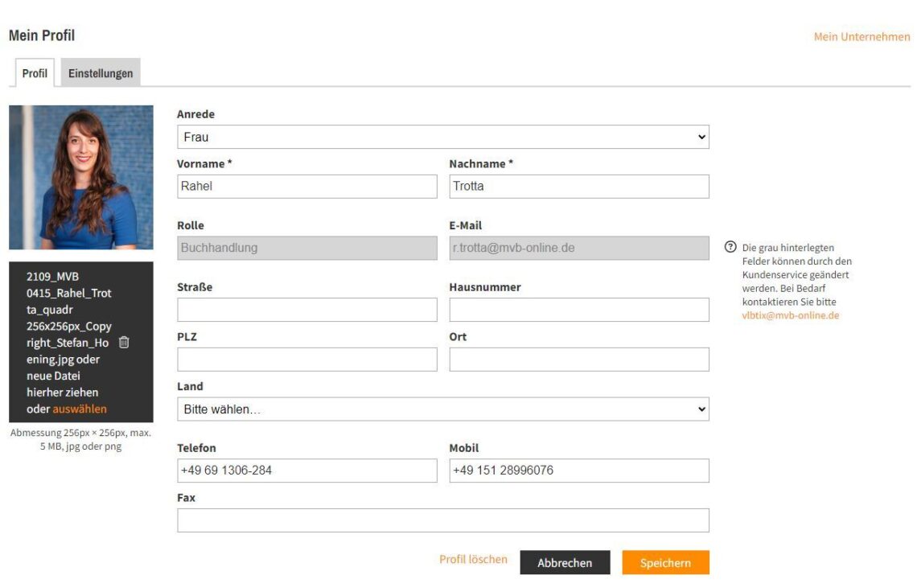
Task: Select the Profil tab
Action: coord(35,73)
